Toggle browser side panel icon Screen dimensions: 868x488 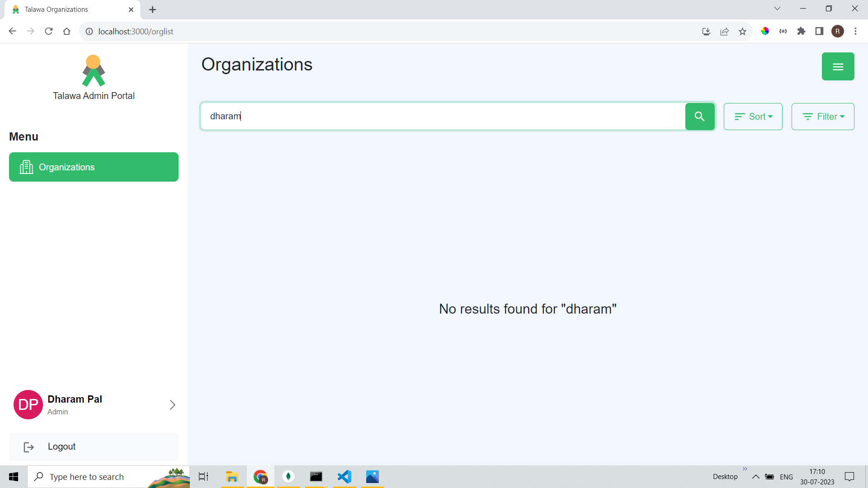(819, 31)
